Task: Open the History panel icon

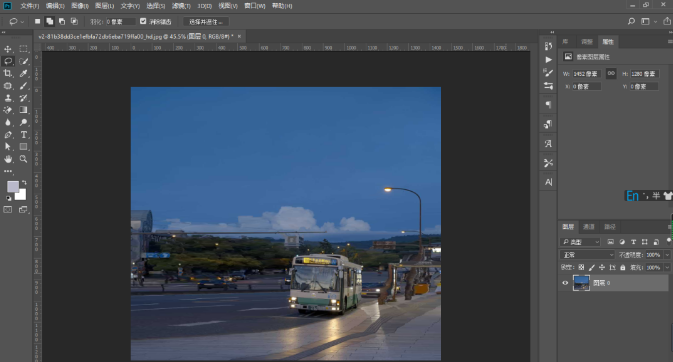Action: click(x=548, y=46)
